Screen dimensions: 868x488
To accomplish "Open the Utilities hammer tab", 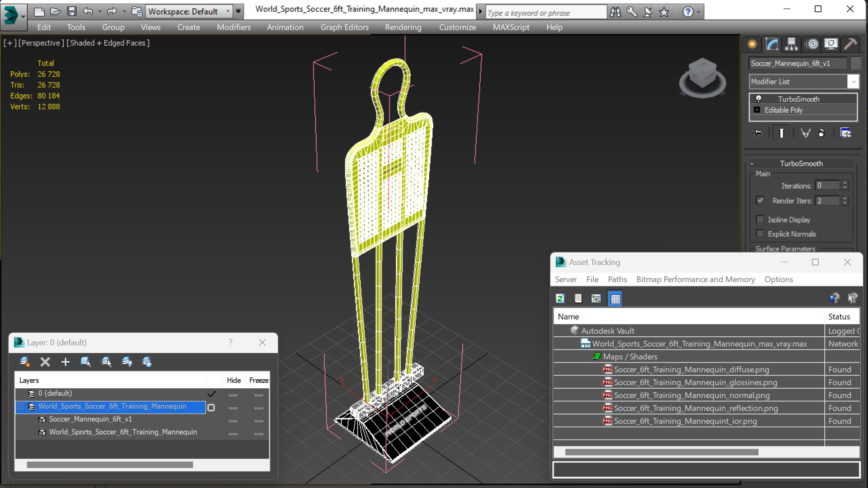I will (x=850, y=44).
